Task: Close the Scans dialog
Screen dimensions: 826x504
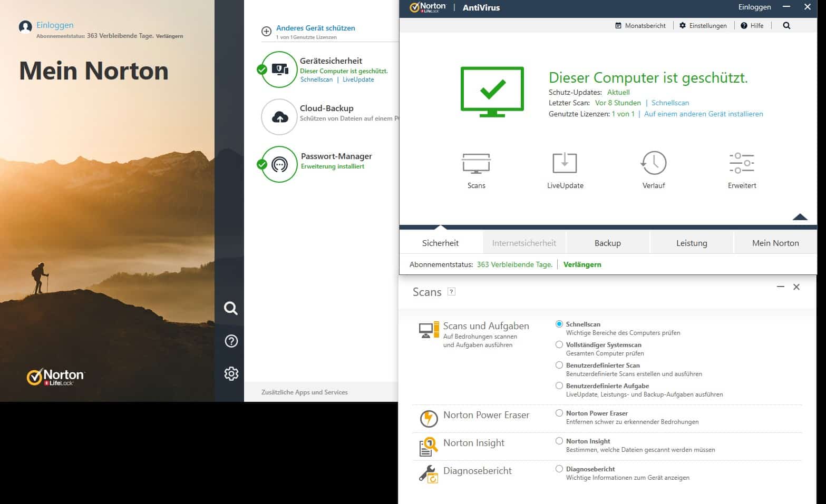Action: tap(796, 287)
